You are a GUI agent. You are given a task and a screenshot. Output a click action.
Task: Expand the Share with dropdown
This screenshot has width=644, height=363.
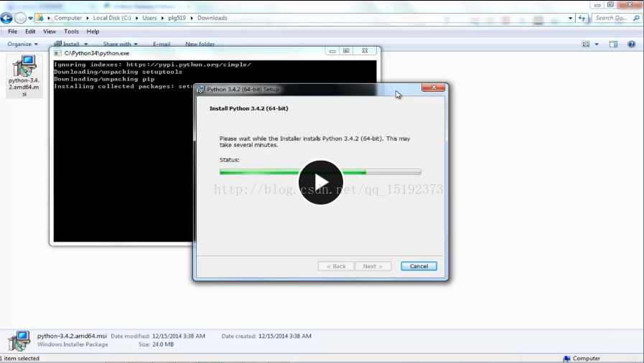coord(120,44)
